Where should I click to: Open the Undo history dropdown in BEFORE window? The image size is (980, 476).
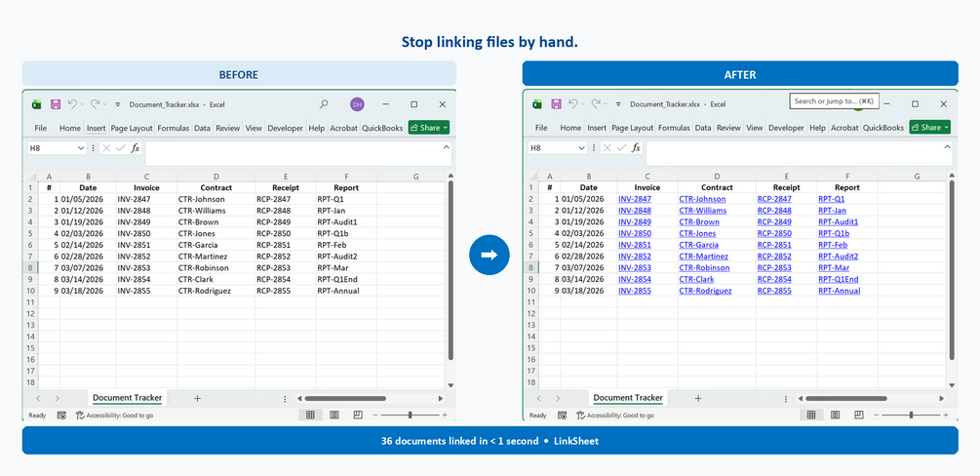[82, 104]
